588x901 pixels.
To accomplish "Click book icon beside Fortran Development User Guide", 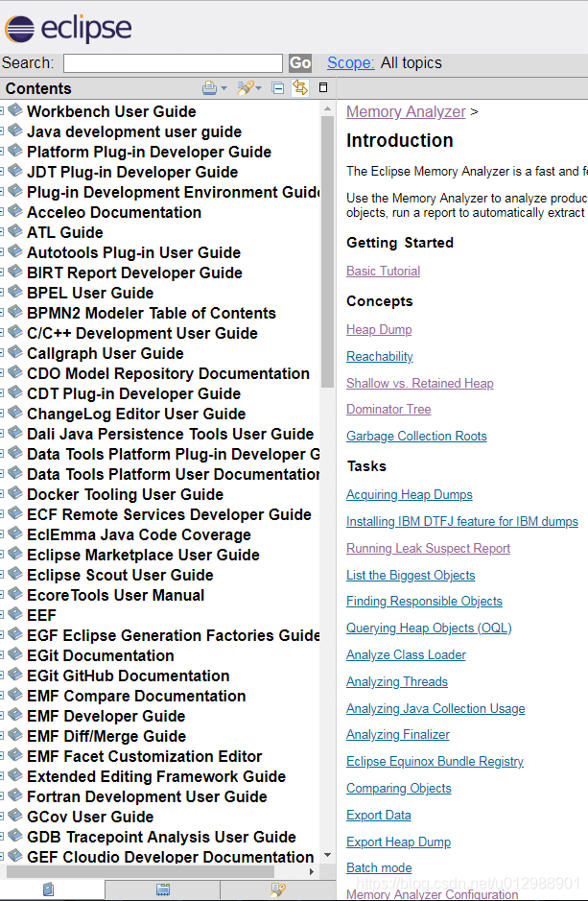I will 15,794.
